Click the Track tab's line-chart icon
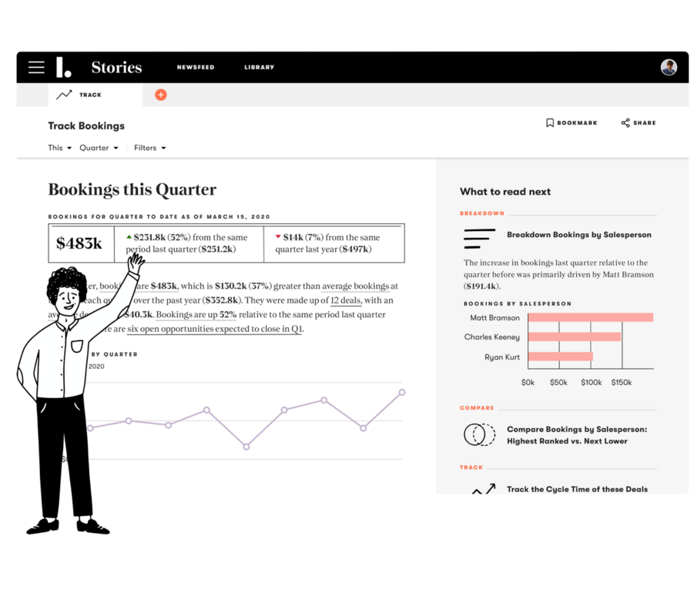 click(x=63, y=94)
